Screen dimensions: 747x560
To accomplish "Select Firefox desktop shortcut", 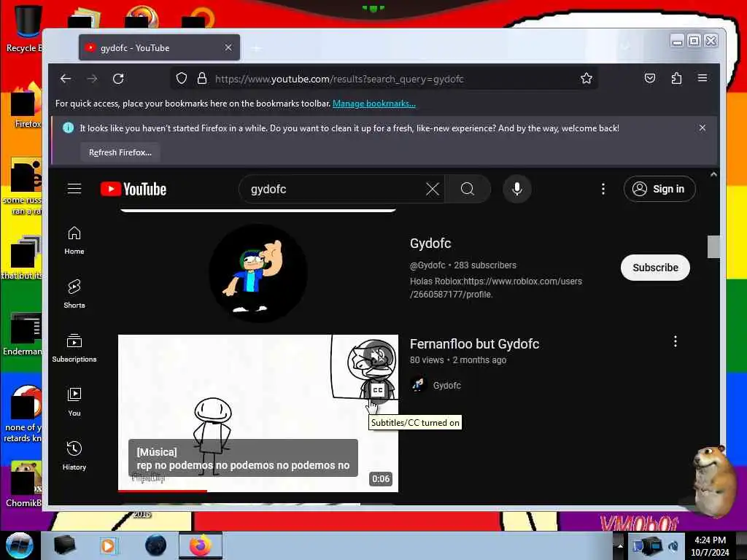I will 25,107.
